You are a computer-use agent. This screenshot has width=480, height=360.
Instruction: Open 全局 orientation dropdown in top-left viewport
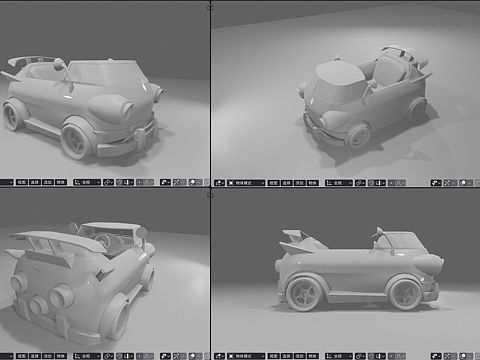pyautogui.click(x=87, y=182)
